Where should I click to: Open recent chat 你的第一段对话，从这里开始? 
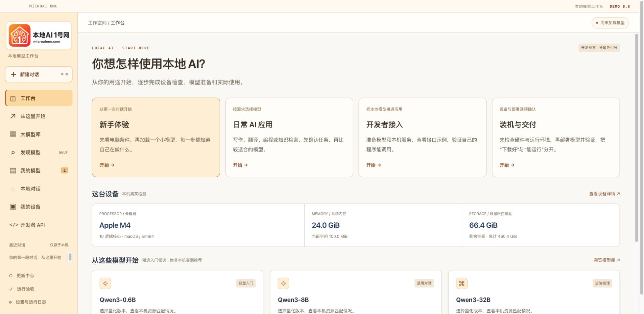tap(35, 257)
